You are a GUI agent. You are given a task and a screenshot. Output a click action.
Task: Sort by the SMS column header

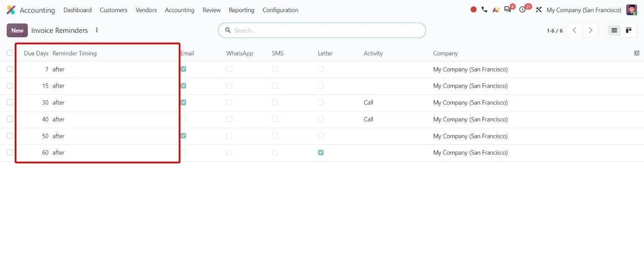pyautogui.click(x=278, y=53)
